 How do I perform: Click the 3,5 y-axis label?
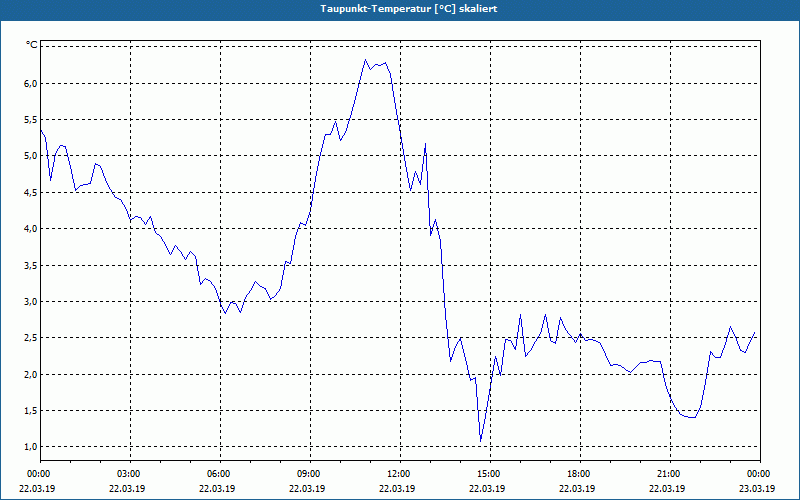(31, 265)
